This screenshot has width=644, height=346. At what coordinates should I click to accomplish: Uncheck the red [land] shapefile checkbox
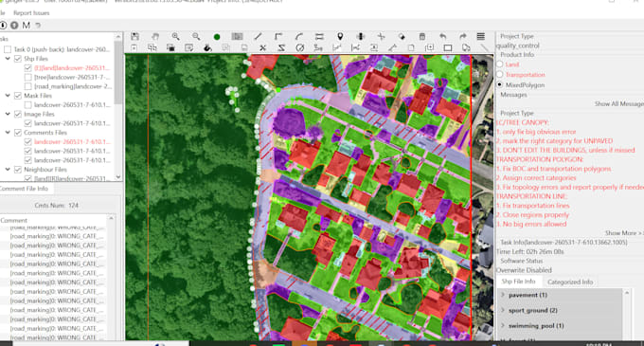(27, 68)
